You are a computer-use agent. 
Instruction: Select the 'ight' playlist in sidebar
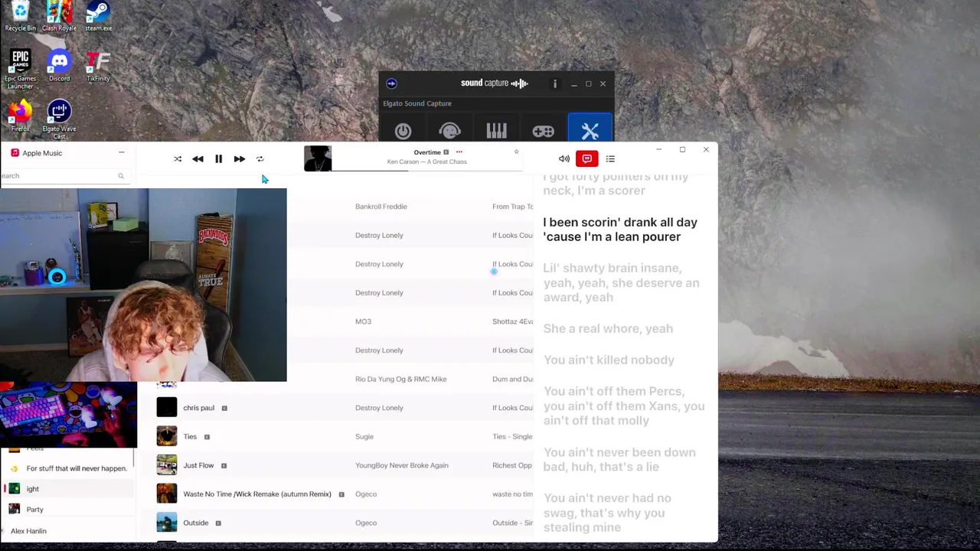pos(67,489)
